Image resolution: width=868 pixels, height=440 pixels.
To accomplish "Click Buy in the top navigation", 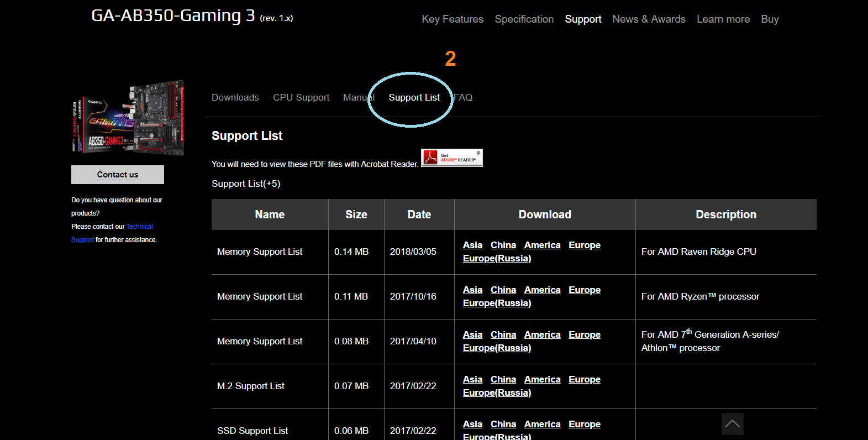I will [x=770, y=19].
